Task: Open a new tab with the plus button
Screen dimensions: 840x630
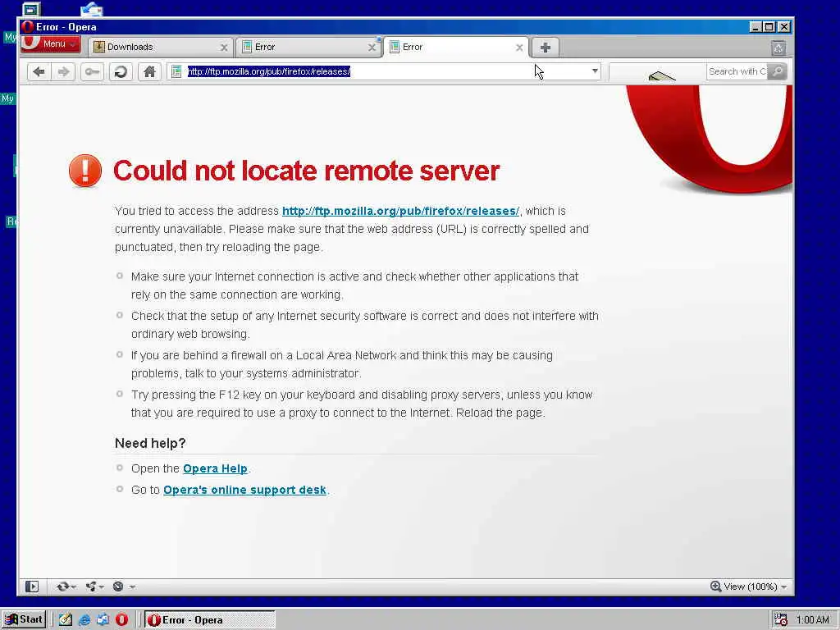Action: [x=546, y=47]
